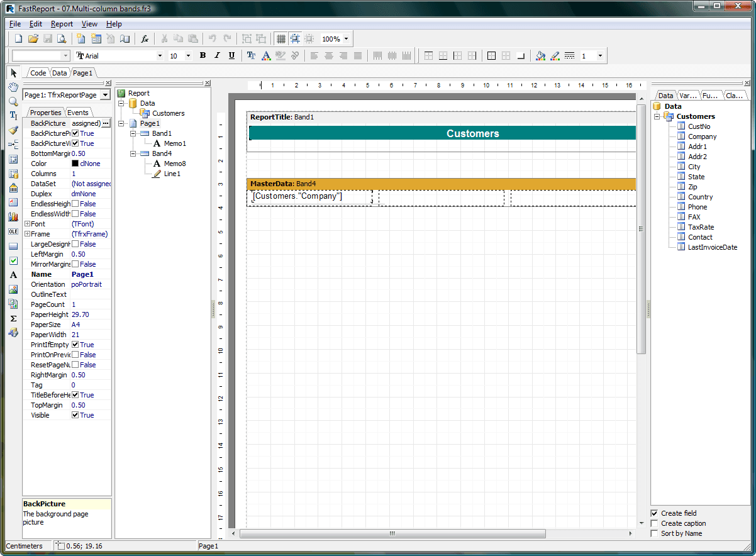Toggle show grid icon in toolbar
Screen dimensions: 756x556
click(281, 39)
